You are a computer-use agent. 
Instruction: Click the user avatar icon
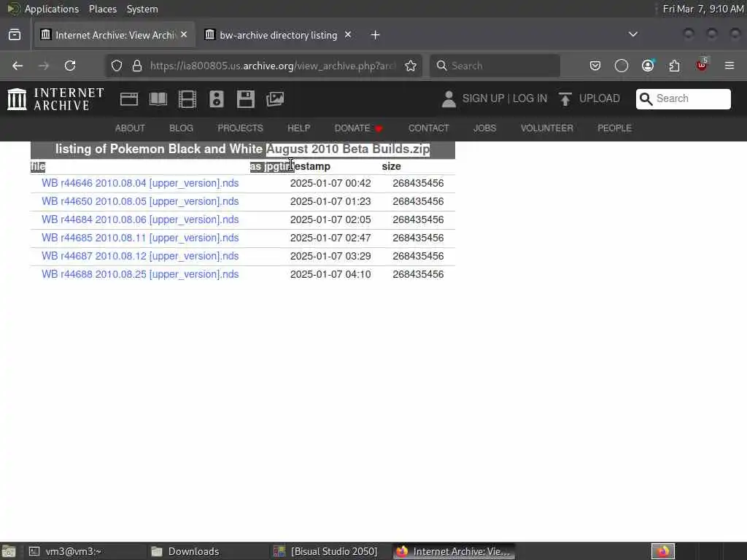(x=449, y=99)
